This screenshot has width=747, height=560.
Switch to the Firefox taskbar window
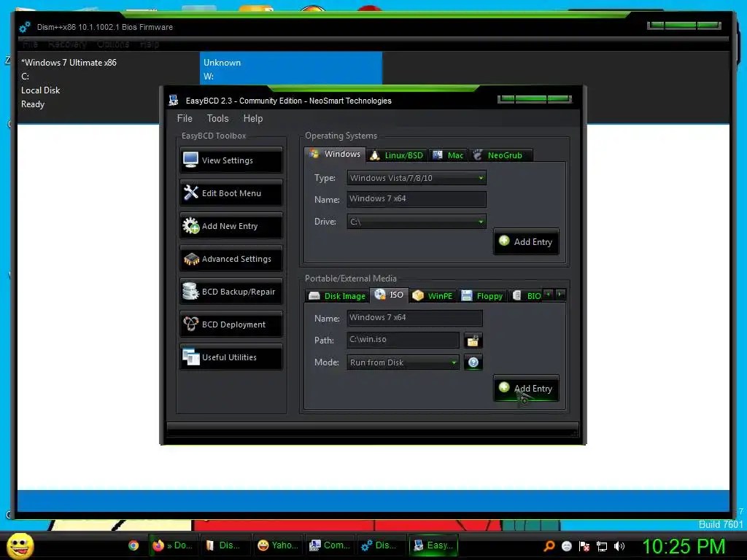172,545
